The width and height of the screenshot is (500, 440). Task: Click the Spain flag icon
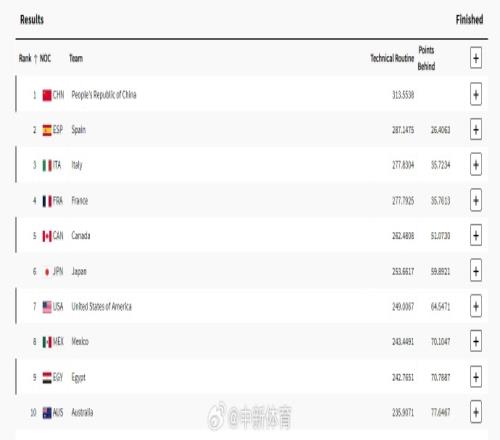(47, 130)
